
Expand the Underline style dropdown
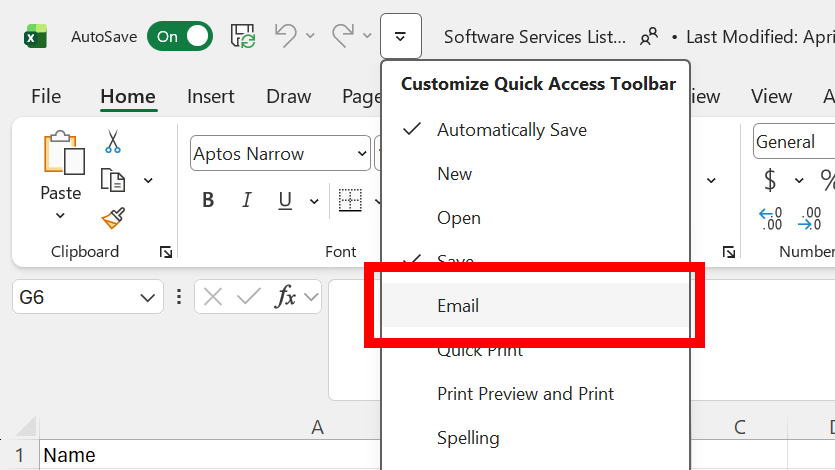[314, 201]
